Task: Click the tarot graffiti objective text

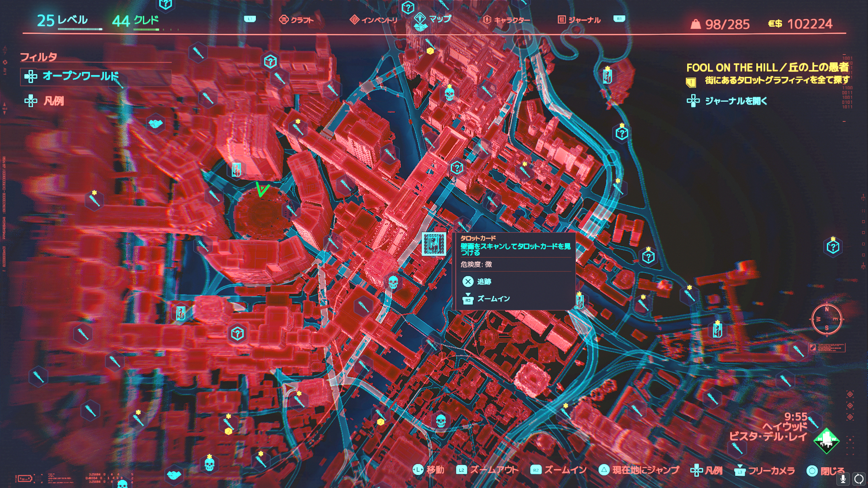Action: [x=777, y=80]
